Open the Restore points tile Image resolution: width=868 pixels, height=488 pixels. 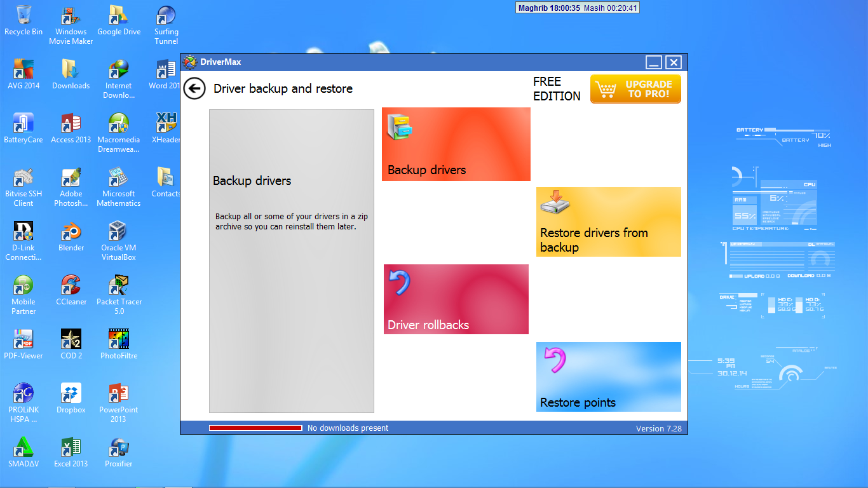point(609,377)
